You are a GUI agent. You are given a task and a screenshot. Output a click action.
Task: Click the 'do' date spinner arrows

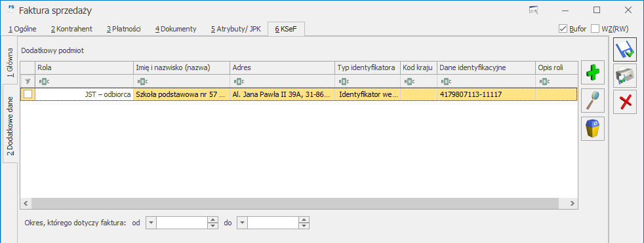pos(304,223)
